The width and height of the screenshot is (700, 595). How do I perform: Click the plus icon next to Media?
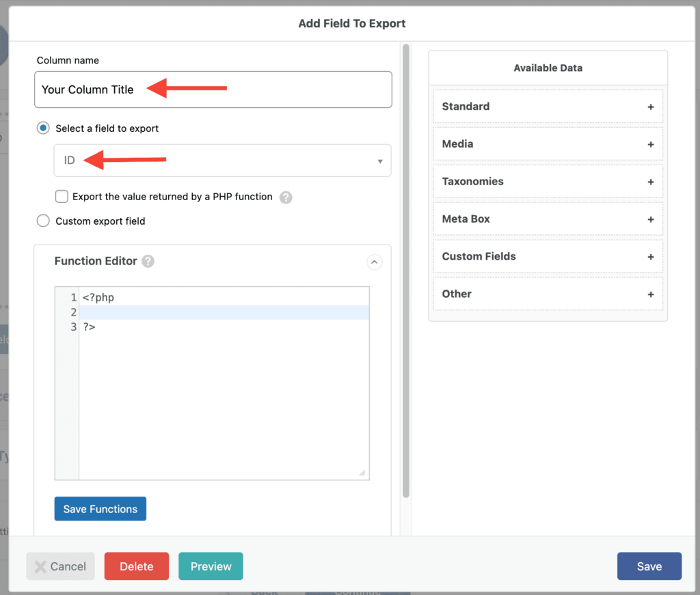tap(651, 143)
